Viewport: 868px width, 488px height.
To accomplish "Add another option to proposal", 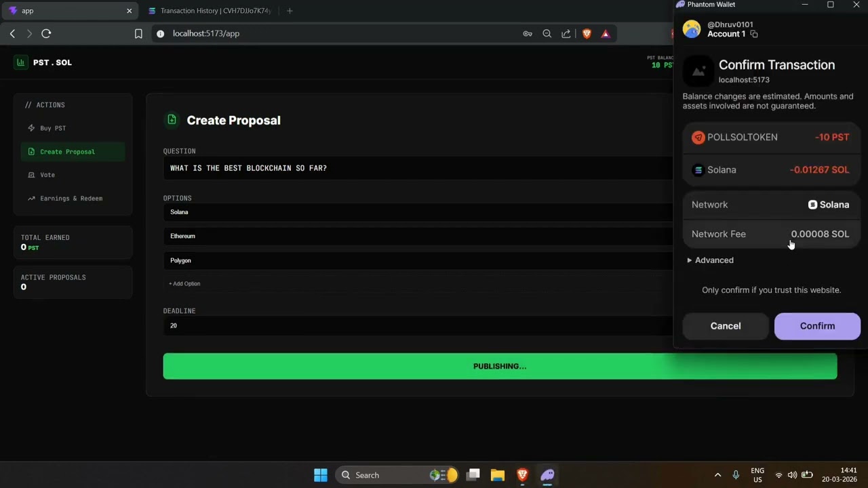I will pyautogui.click(x=184, y=284).
